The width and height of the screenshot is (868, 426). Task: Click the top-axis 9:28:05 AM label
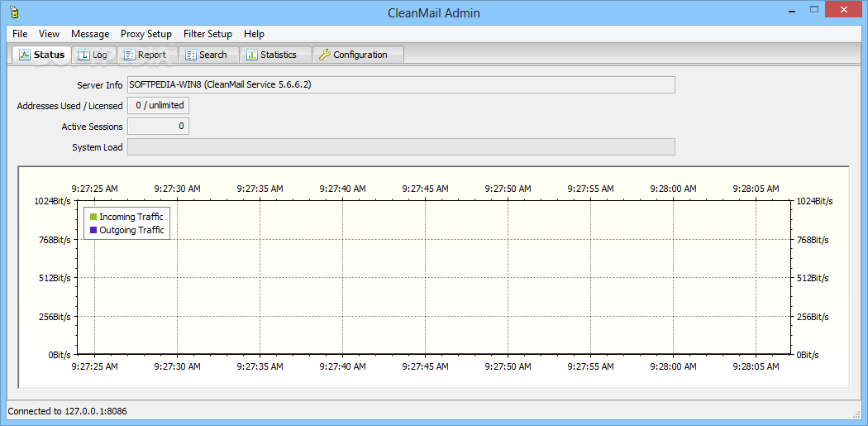coord(756,189)
